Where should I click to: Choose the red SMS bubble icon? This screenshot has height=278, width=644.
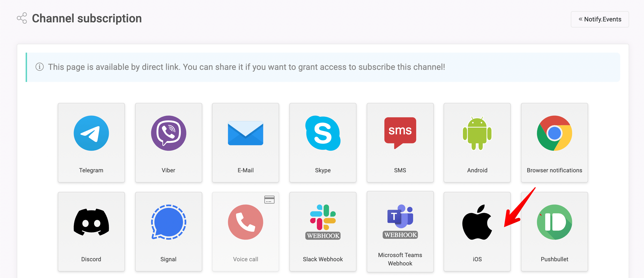click(400, 133)
